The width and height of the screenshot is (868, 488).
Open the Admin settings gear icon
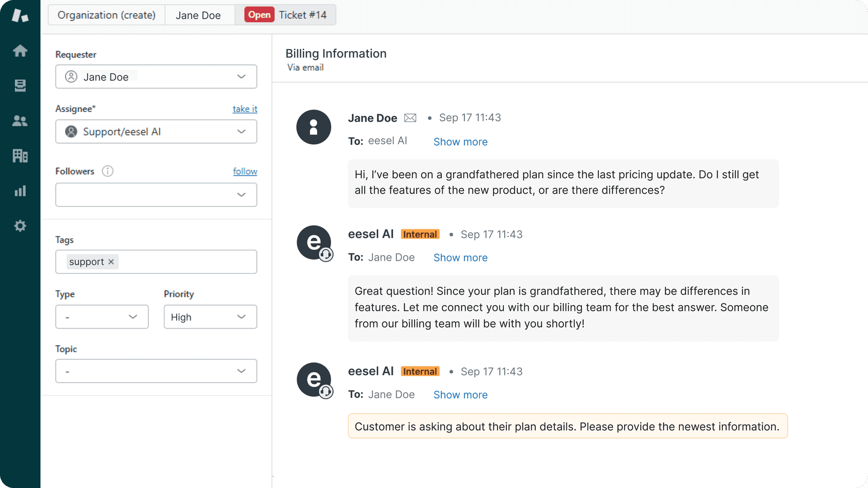click(20, 226)
